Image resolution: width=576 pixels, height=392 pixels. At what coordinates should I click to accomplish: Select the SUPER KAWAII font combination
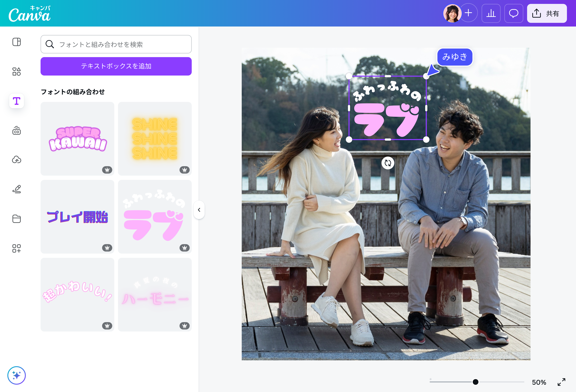[x=78, y=139]
